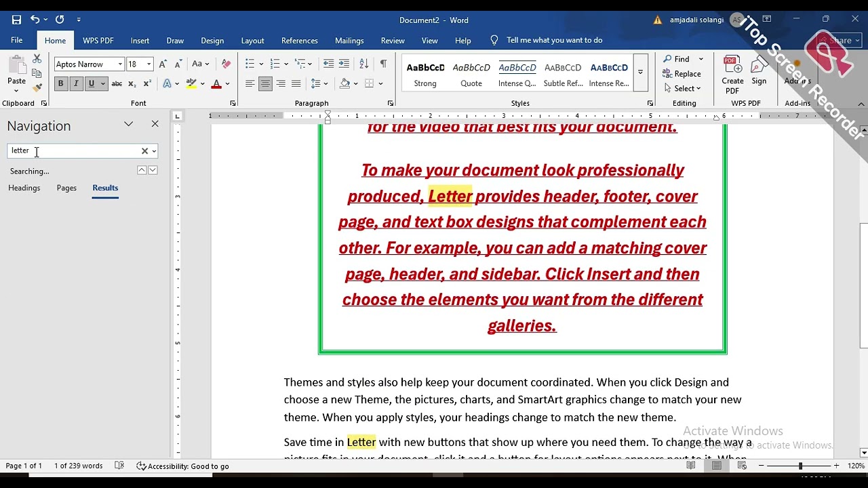The height and width of the screenshot is (488, 868).
Task: Toggle Bold formatting
Action: point(60,84)
